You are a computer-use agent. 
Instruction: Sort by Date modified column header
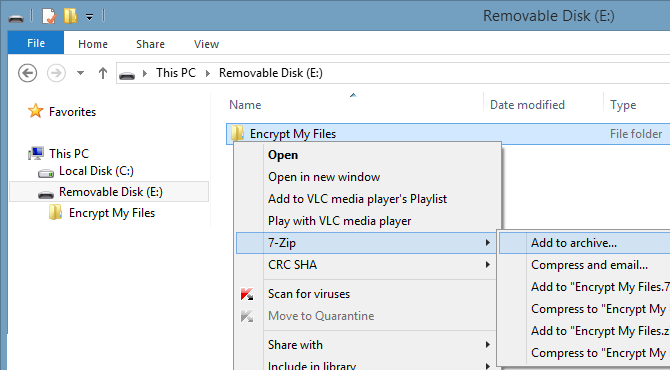pos(527,105)
